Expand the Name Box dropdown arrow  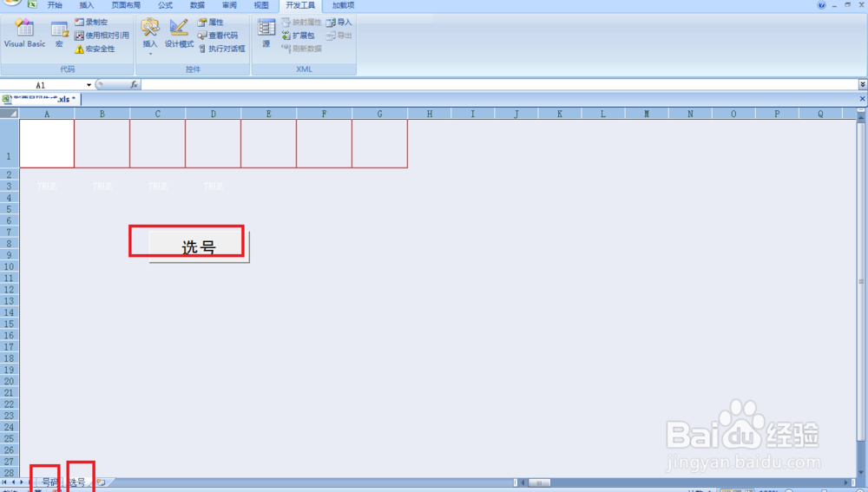coord(89,85)
